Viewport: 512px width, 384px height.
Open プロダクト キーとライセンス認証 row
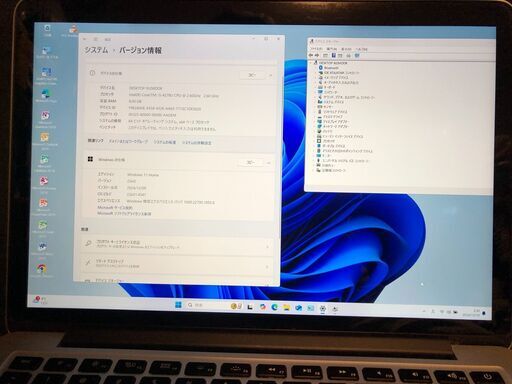pyautogui.click(x=177, y=246)
